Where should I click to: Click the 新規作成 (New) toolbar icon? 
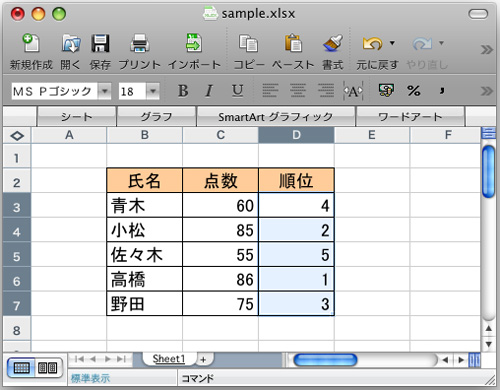pos(31,43)
